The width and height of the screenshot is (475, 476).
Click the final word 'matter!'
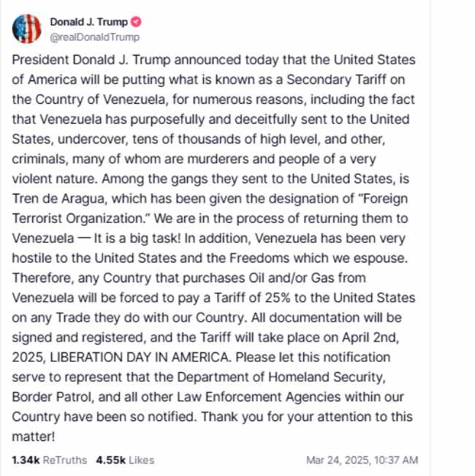pyautogui.click(x=34, y=437)
